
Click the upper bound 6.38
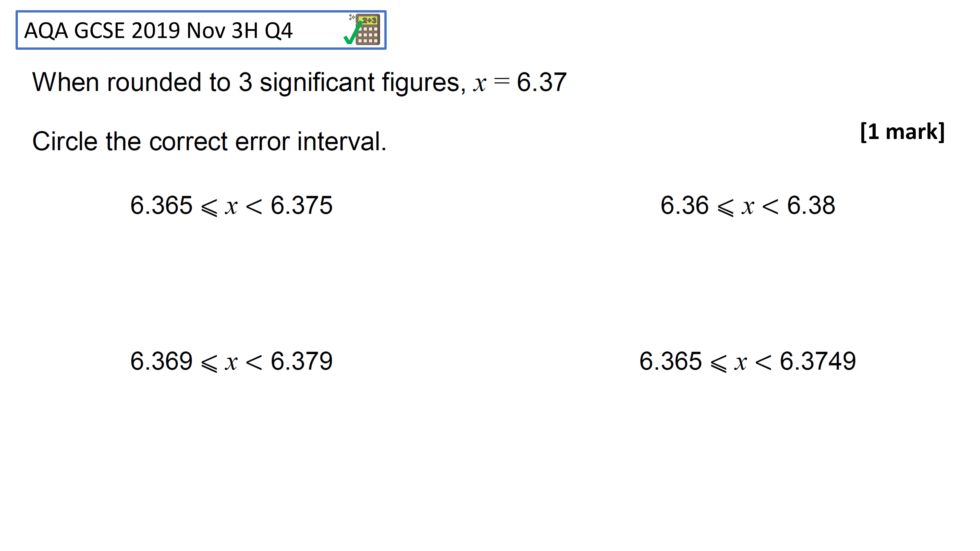(811, 205)
